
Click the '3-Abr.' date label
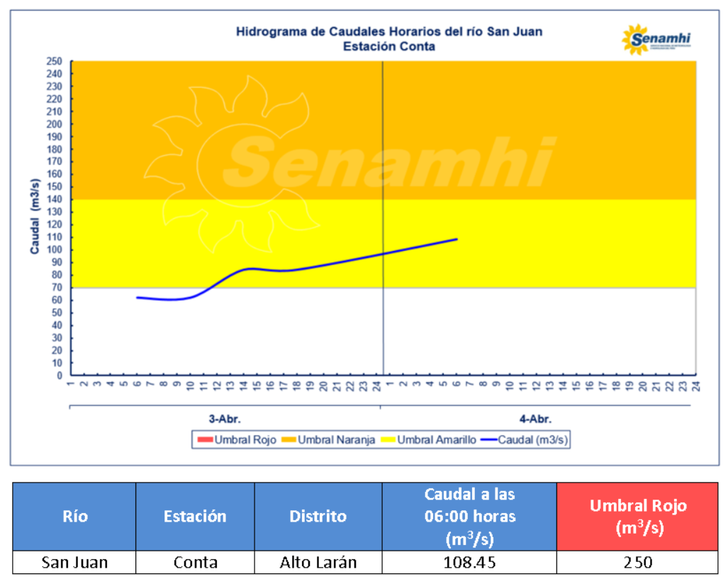pyautogui.click(x=225, y=419)
